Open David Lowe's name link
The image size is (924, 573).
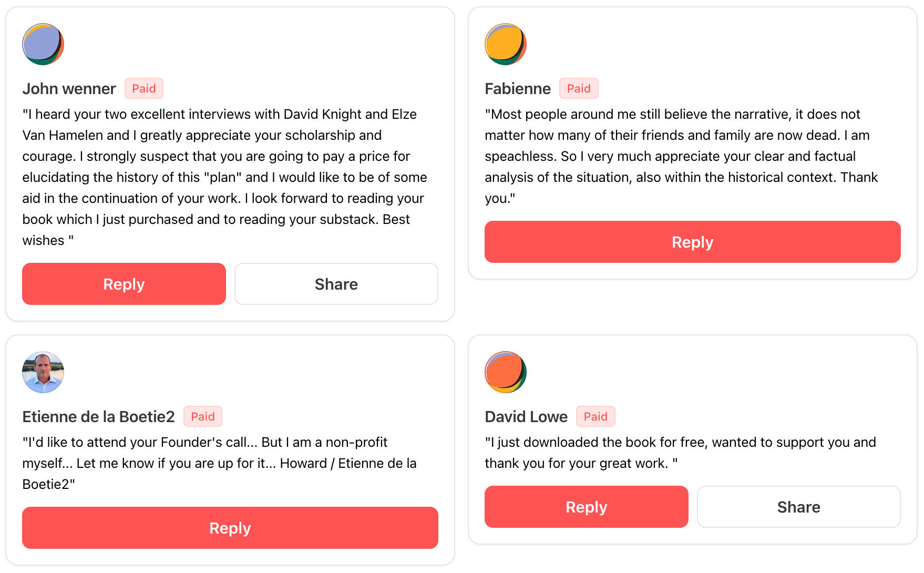click(x=526, y=417)
